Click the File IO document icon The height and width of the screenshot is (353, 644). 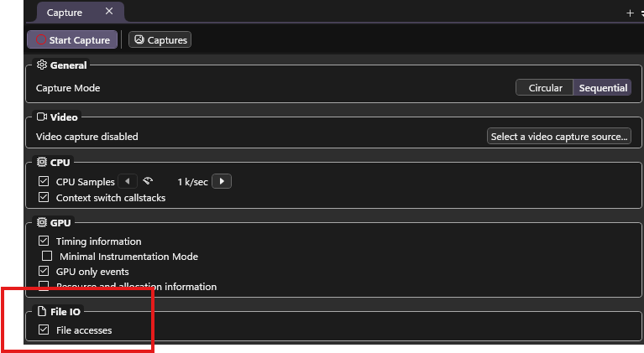click(41, 311)
